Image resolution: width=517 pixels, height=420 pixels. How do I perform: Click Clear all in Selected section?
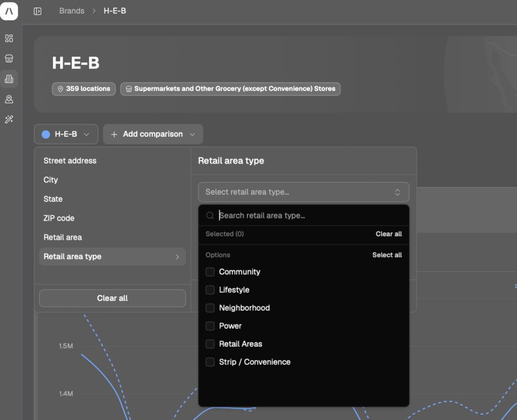(x=389, y=234)
